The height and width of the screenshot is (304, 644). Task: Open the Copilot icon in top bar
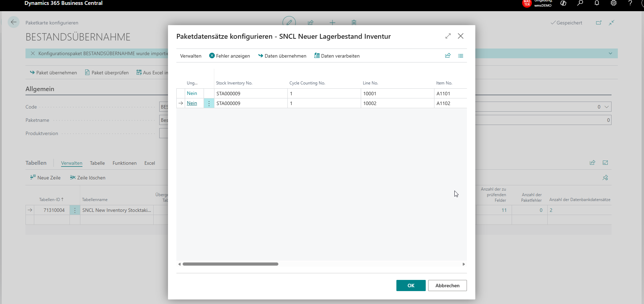tap(563, 3)
